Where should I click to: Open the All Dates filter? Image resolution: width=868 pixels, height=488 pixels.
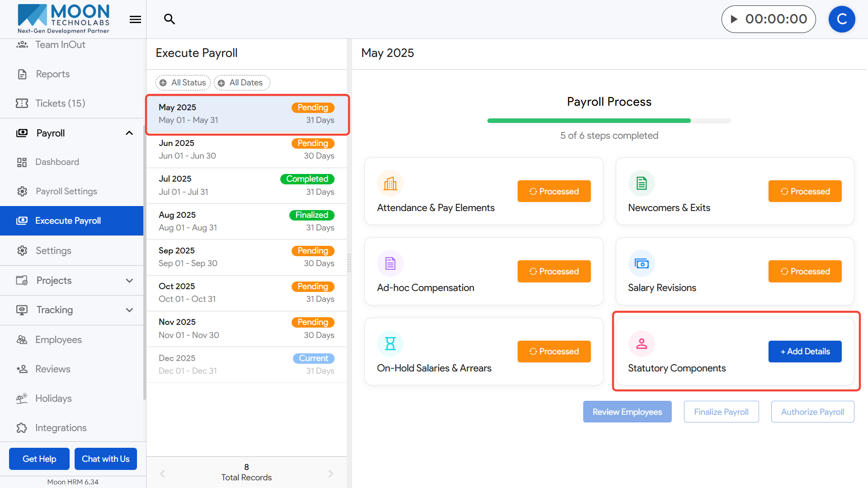point(241,83)
